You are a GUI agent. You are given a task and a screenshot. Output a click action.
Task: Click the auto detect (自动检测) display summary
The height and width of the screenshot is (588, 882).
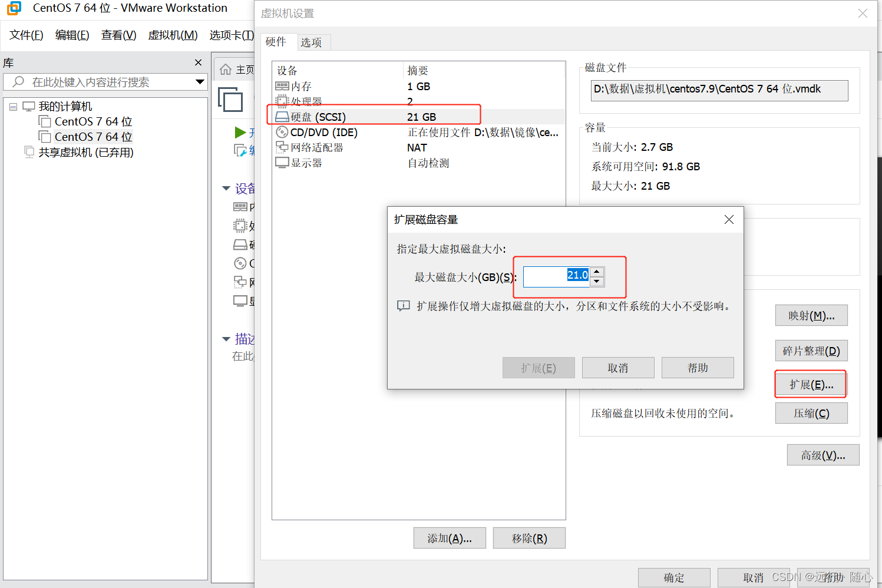tap(428, 163)
